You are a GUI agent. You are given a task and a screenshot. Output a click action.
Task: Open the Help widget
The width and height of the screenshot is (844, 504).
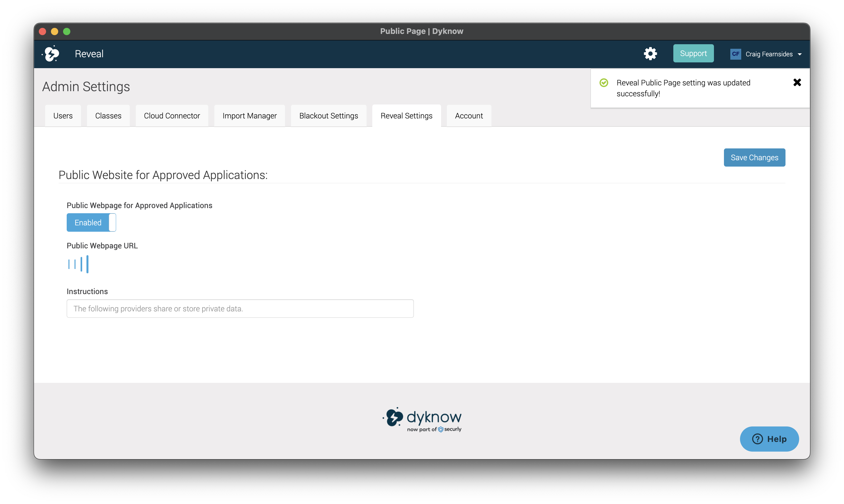769,439
